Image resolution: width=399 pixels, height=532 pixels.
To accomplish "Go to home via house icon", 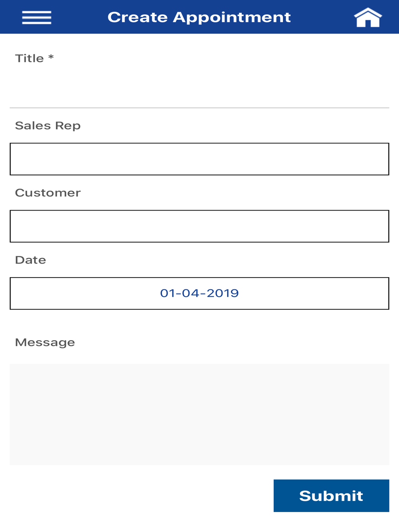I will pos(368,18).
